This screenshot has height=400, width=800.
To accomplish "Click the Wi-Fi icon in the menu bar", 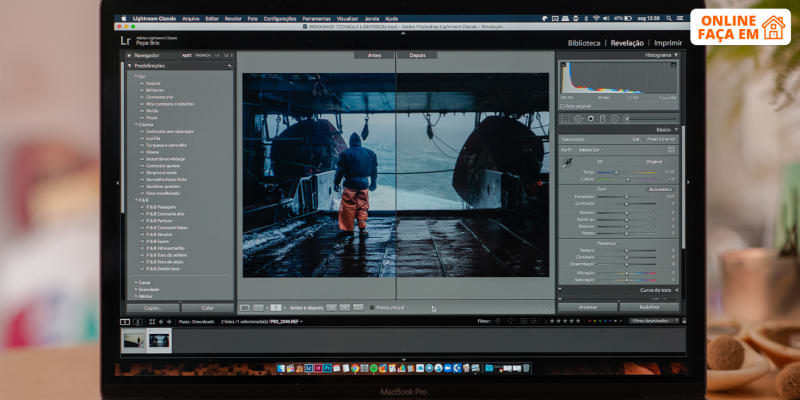I will 596,18.
